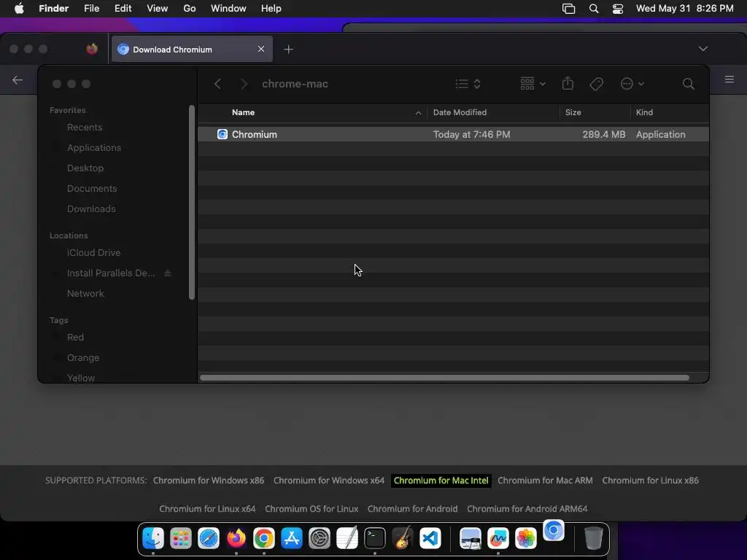Open the More actions ellipsis menu
The width and height of the screenshot is (747, 560).
632,84
